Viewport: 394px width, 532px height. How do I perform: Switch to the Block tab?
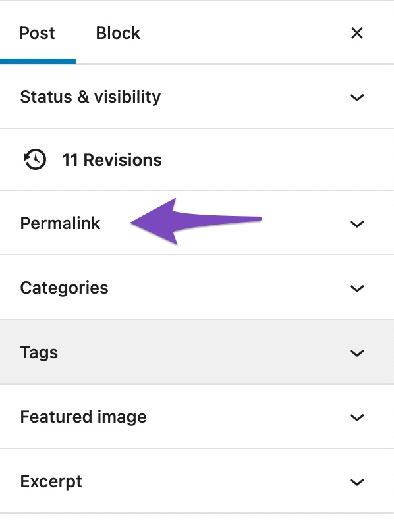[118, 32]
